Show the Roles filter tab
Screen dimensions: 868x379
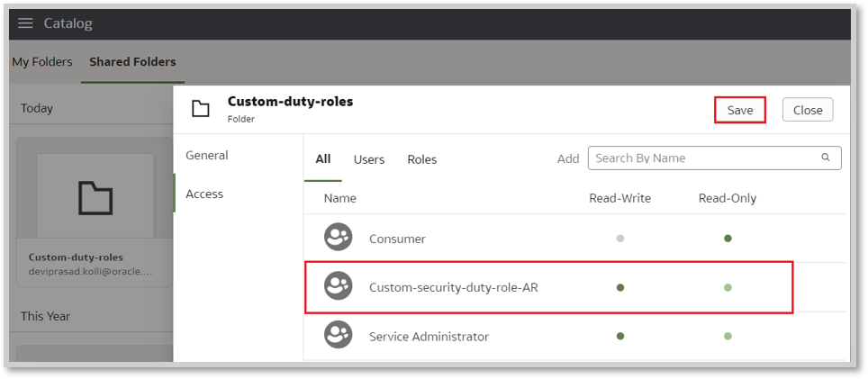tap(422, 159)
